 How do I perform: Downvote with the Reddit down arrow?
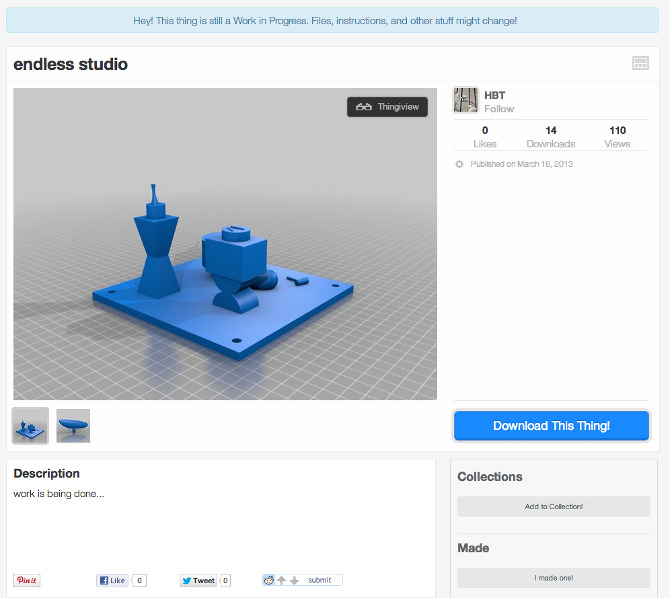[x=294, y=580]
